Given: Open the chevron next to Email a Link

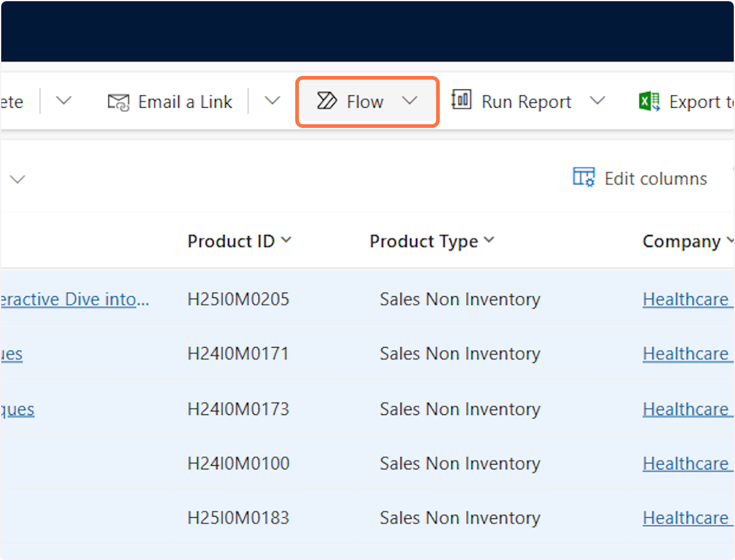Looking at the screenshot, I should pos(273,101).
